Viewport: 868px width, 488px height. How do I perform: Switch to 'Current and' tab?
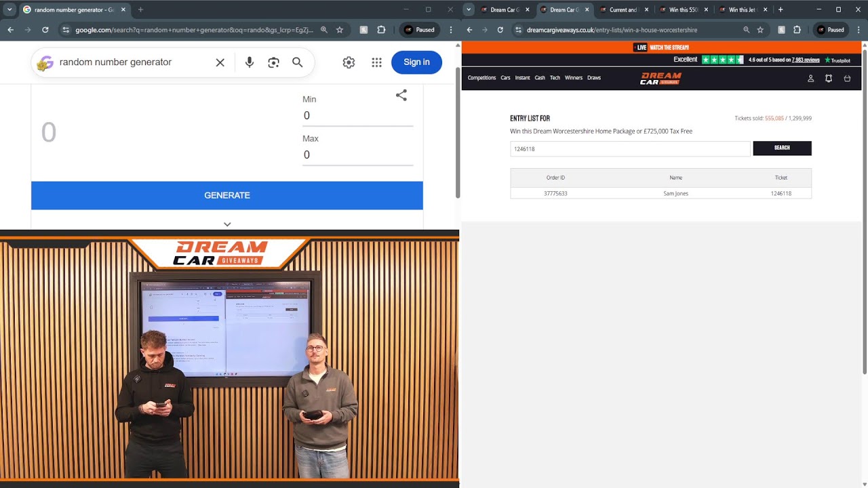pos(625,9)
